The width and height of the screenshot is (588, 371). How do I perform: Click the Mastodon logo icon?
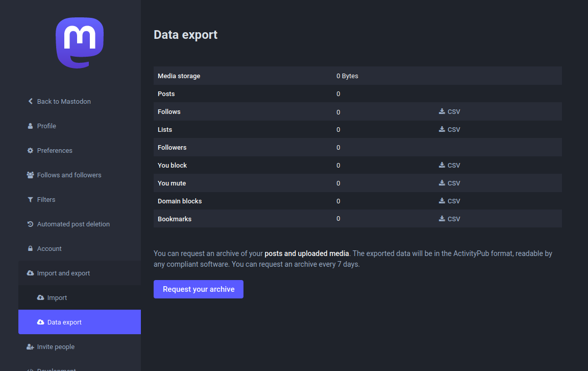(x=79, y=42)
